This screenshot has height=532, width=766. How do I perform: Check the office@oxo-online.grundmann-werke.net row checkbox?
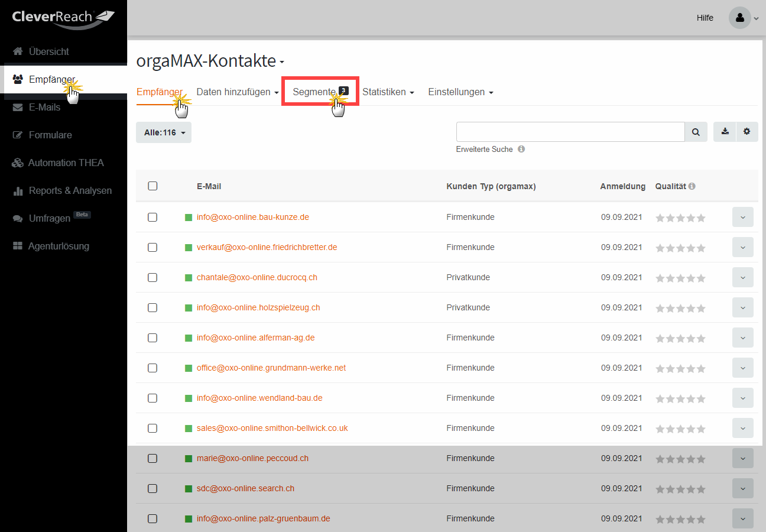(x=152, y=368)
